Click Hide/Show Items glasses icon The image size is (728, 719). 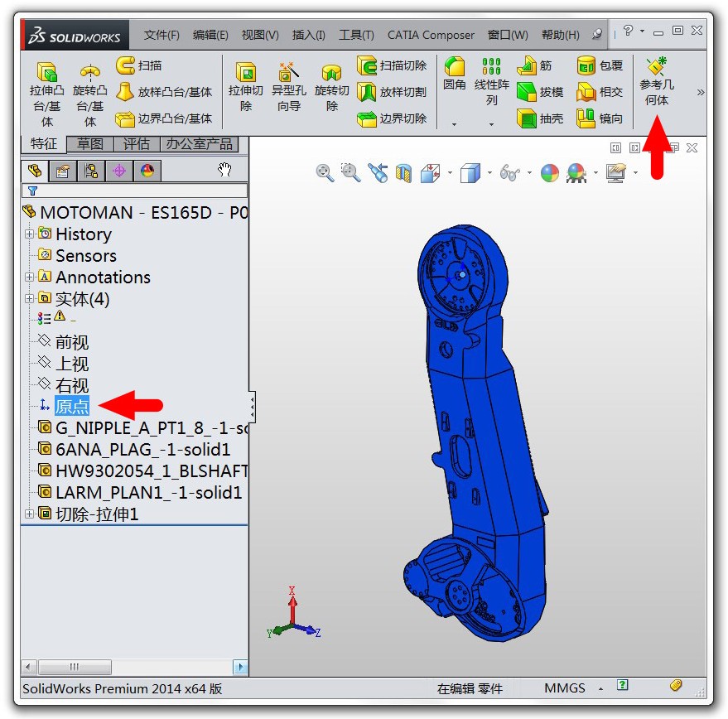510,173
